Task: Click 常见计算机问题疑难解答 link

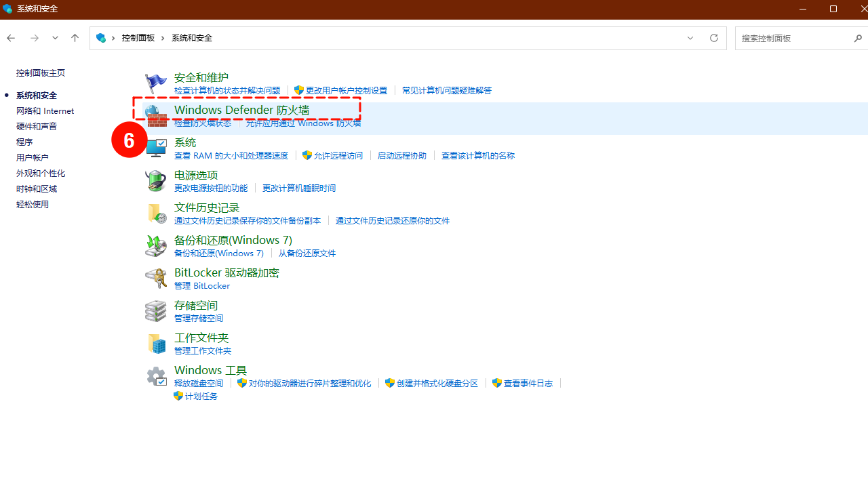Action: (x=447, y=90)
